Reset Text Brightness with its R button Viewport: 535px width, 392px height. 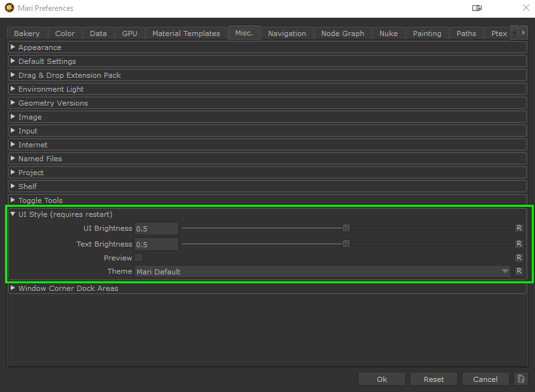tap(519, 244)
